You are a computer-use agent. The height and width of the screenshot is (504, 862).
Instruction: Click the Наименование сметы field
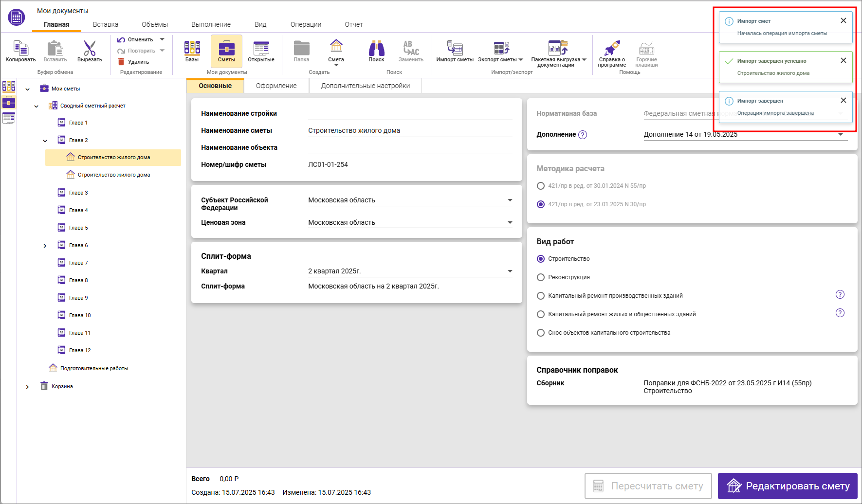pyautogui.click(x=410, y=130)
